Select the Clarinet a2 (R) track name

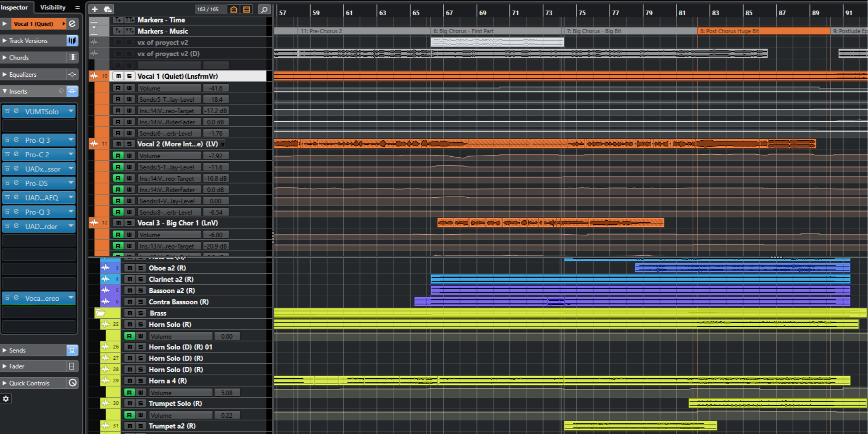(x=171, y=279)
